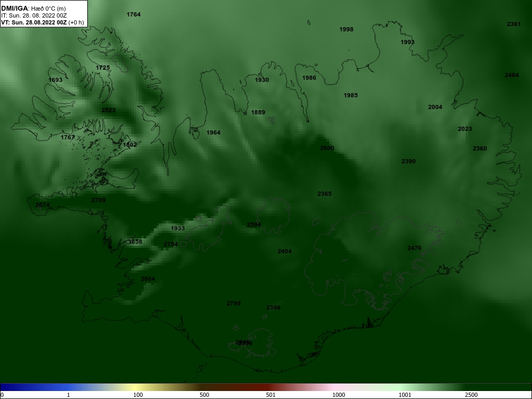Click the map value 1764
The image size is (532, 399).
(x=134, y=14)
